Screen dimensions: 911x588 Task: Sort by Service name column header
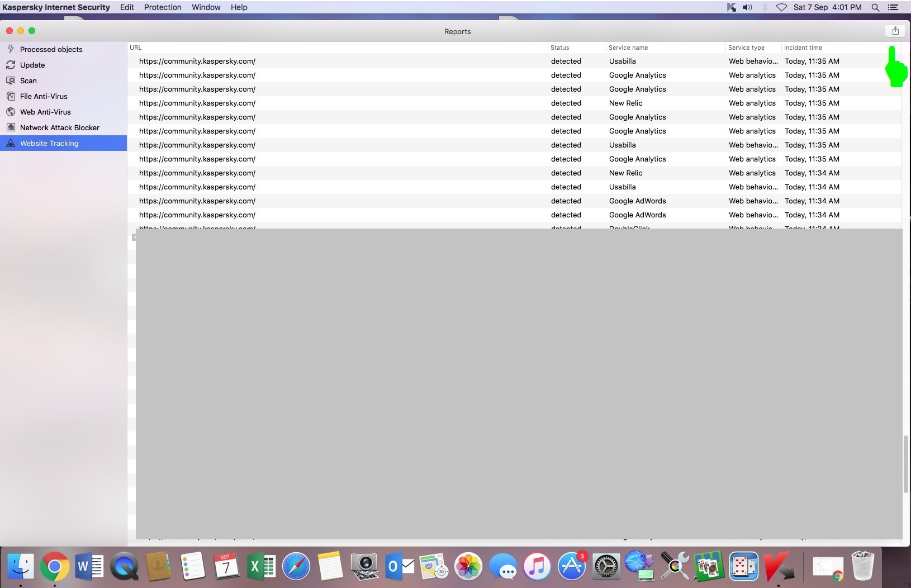pyautogui.click(x=666, y=48)
